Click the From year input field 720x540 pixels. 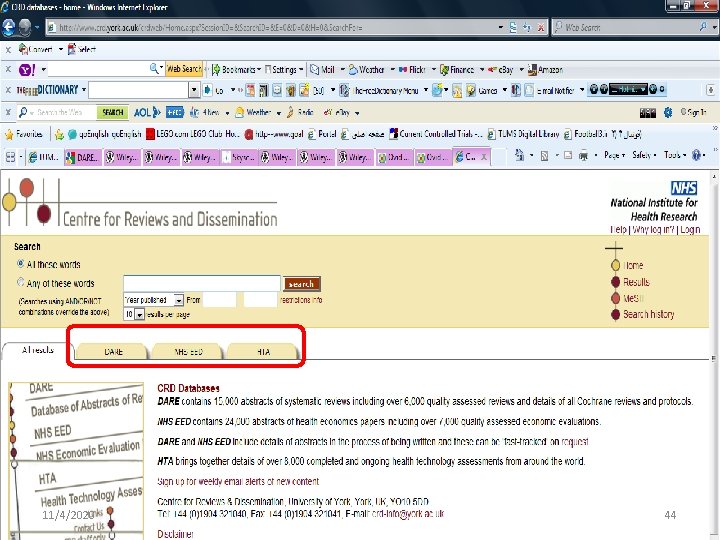219,300
